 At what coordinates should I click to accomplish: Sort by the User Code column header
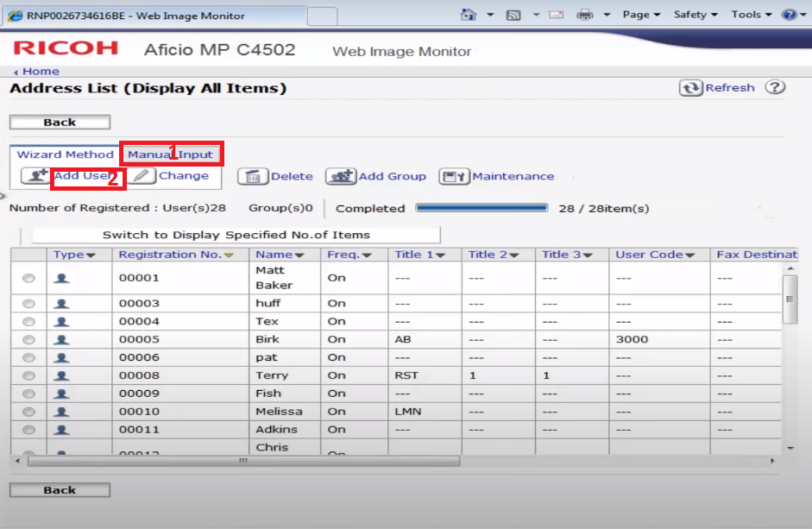[x=655, y=255]
